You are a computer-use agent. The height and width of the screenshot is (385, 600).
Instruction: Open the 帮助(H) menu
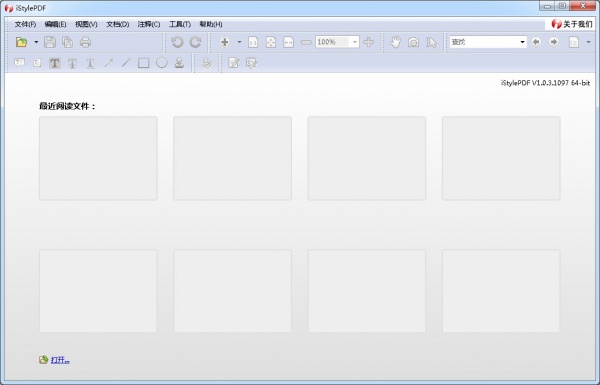pos(211,24)
